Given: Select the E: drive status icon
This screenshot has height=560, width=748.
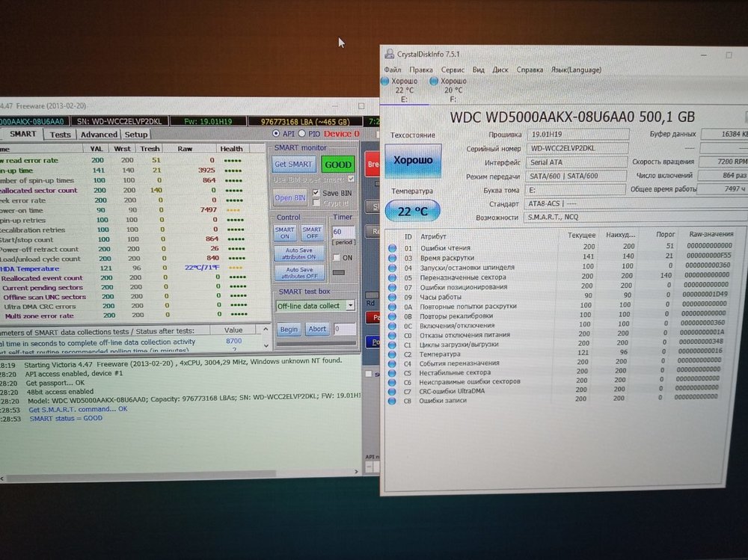Looking at the screenshot, I should coord(385,81).
